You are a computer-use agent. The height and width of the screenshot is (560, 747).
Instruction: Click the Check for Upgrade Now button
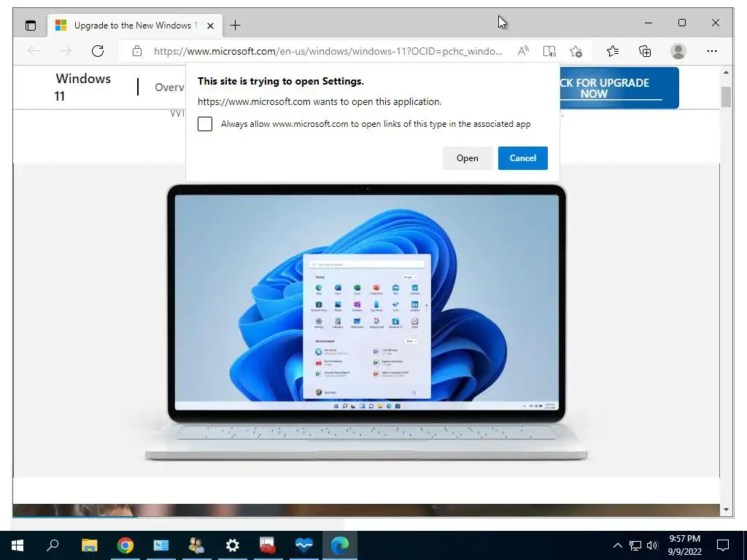pos(619,88)
